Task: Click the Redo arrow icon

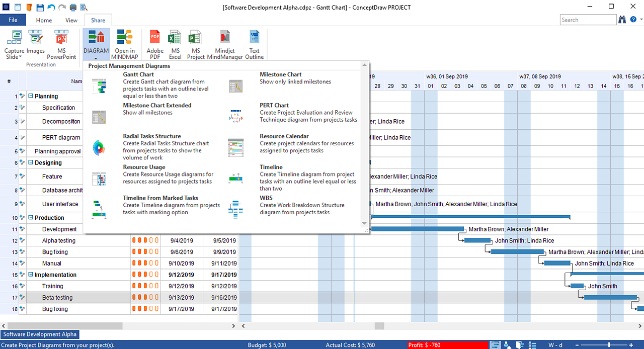Action: click(62, 7)
